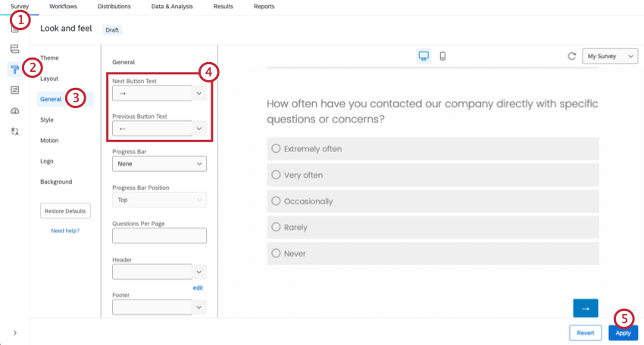Open the translations icon in sidebar
Image resolution: width=644 pixels, height=345 pixels.
click(14, 131)
